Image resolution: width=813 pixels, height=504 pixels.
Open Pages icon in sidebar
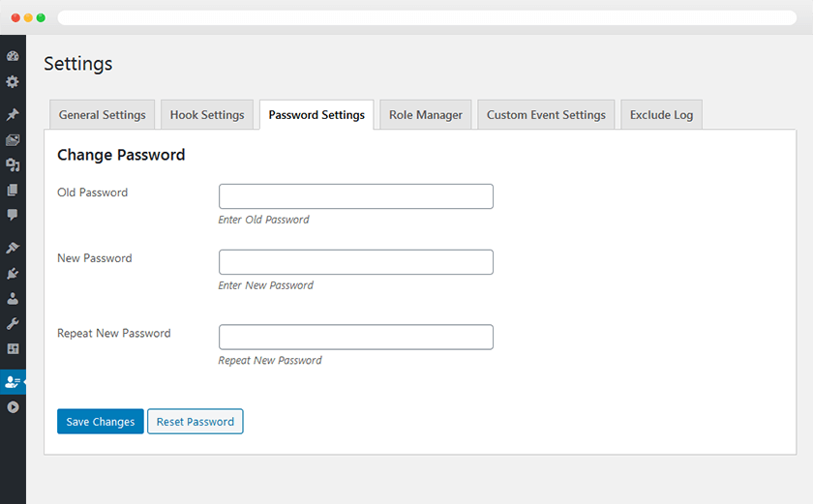(x=13, y=191)
